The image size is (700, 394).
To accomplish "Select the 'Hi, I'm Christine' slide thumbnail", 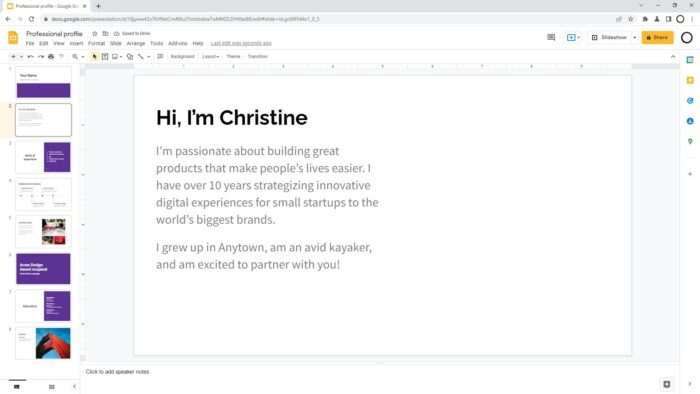I will point(43,120).
